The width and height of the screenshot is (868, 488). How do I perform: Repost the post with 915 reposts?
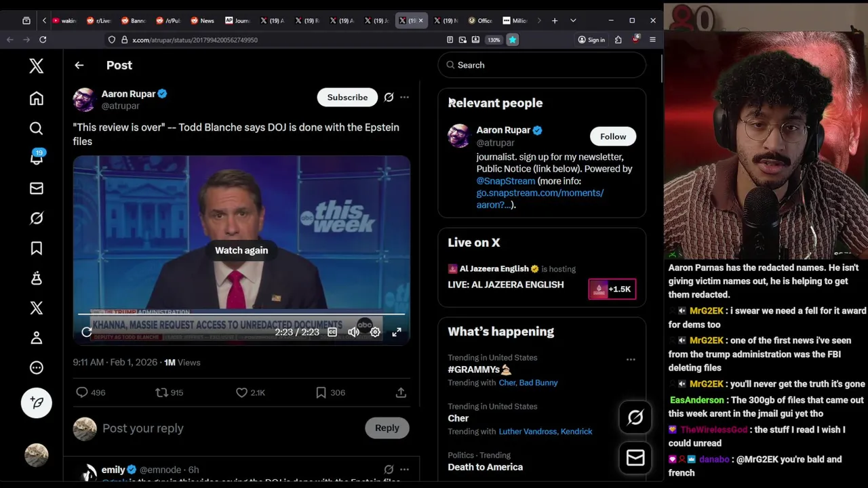tap(170, 392)
